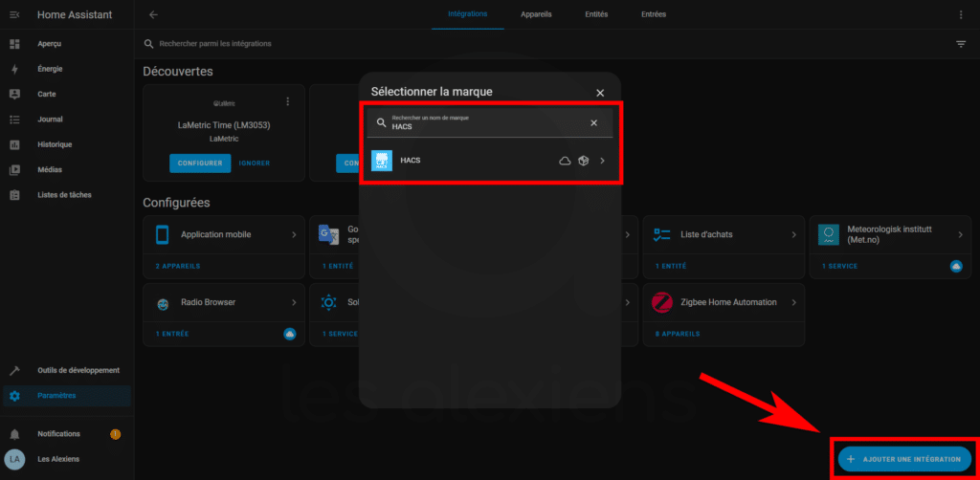The width and height of the screenshot is (980, 480).
Task: Click the Zigbee Home Automation logo
Action: point(661,302)
